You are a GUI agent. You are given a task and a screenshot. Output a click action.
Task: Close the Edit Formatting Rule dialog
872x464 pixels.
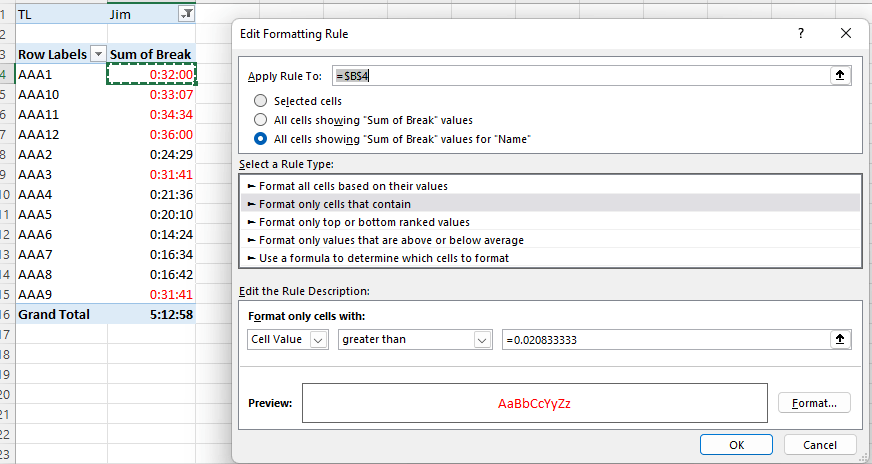pyautogui.click(x=846, y=33)
